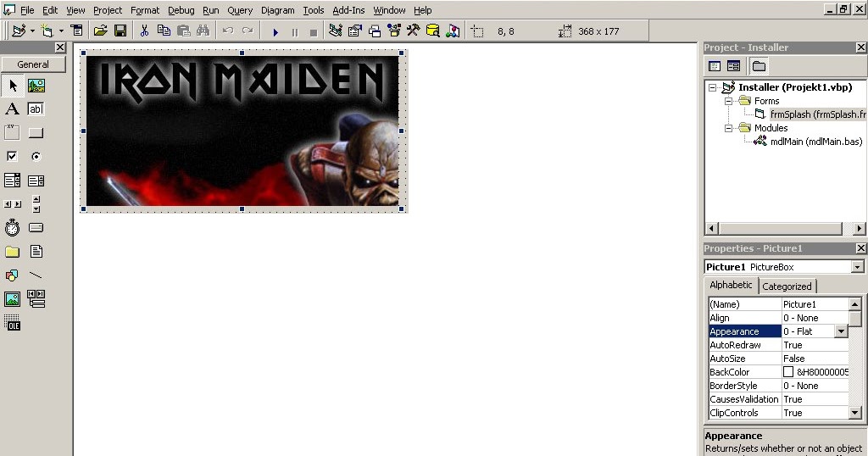Screen dimensions: 868x456
Task: Click the Break pause button in the toolbar
Action: pyautogui.click(x=294, y=32)
